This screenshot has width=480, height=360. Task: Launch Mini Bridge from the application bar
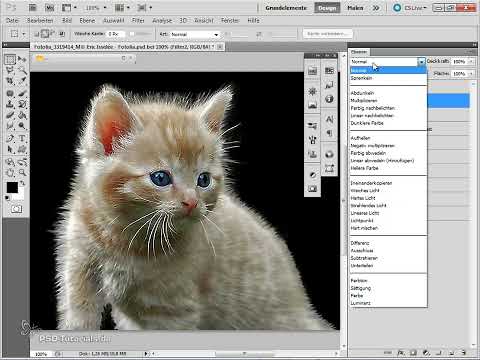[49, 7]
